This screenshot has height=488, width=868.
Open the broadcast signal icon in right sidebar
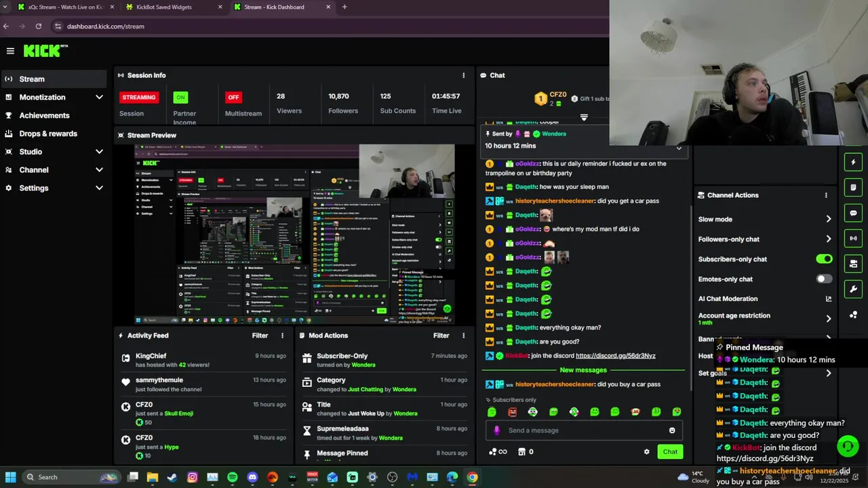coord(853,238)
